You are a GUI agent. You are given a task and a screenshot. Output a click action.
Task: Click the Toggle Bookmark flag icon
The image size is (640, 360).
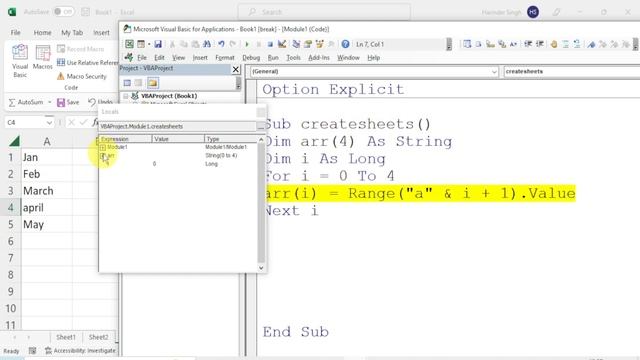point(591,44)
